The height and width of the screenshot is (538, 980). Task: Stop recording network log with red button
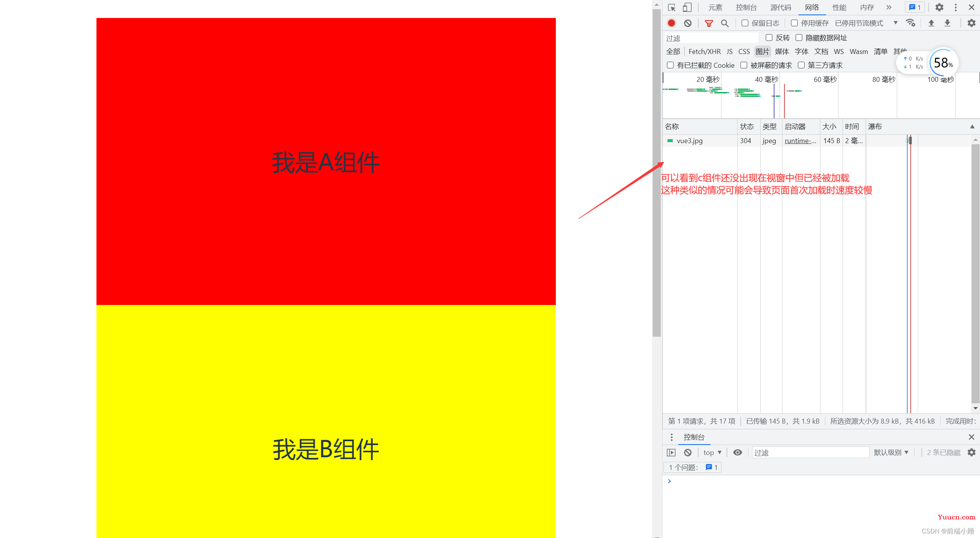click(671, 23)
